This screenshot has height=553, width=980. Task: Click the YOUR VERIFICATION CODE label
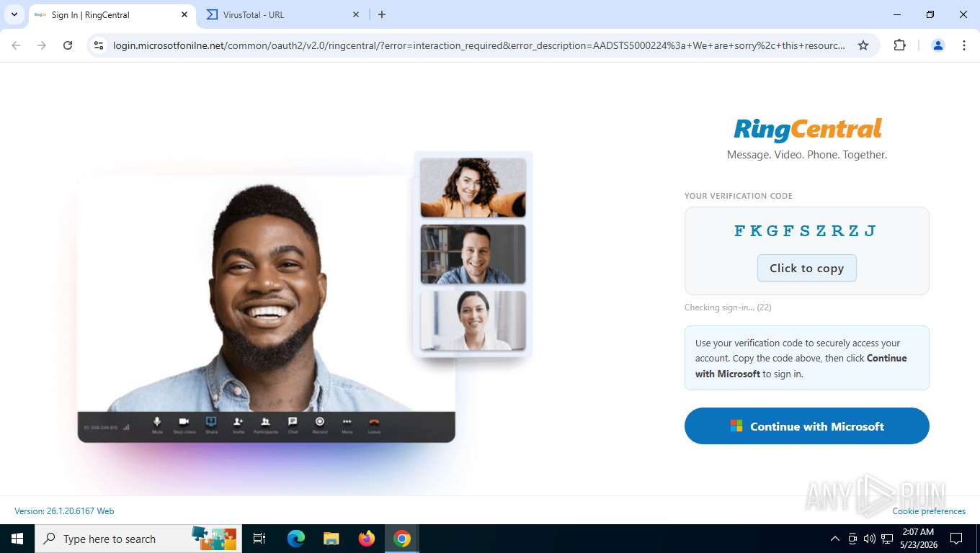(x=739, y=196)
